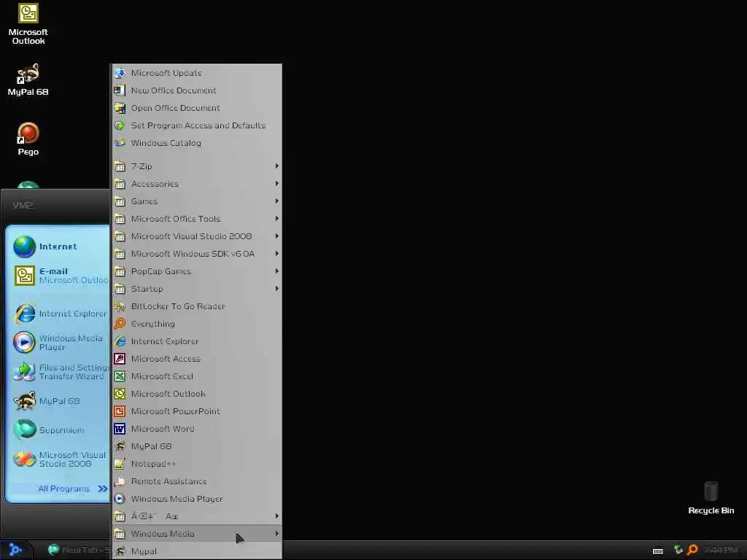Click the taskbar clock
747x560 pixels.
(721, 551)
